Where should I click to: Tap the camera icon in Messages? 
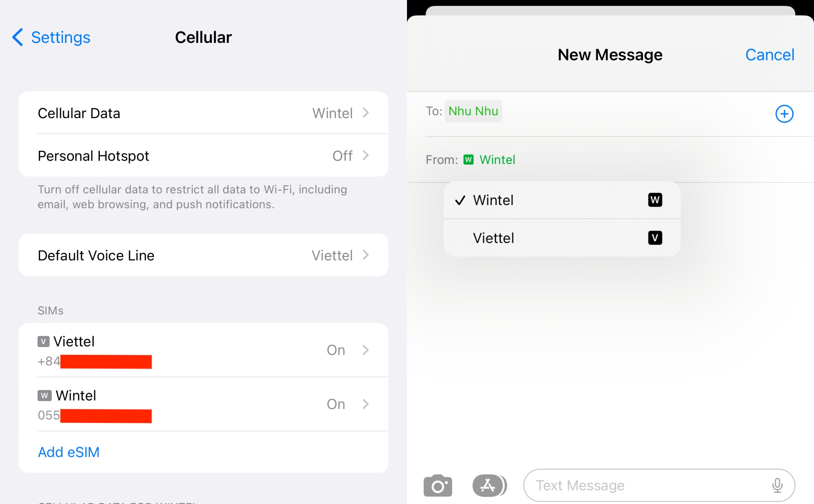pos(438,486)
